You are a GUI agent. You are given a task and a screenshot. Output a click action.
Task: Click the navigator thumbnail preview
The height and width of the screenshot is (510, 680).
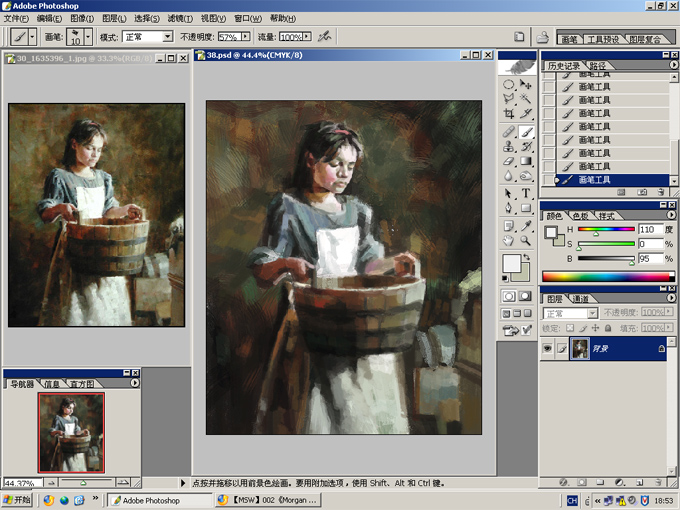click(71, 432)
